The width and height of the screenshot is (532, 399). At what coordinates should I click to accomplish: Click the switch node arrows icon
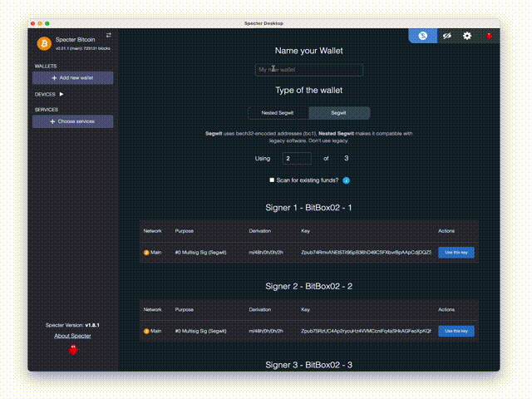pyautogui.click(x=109, y=35)
